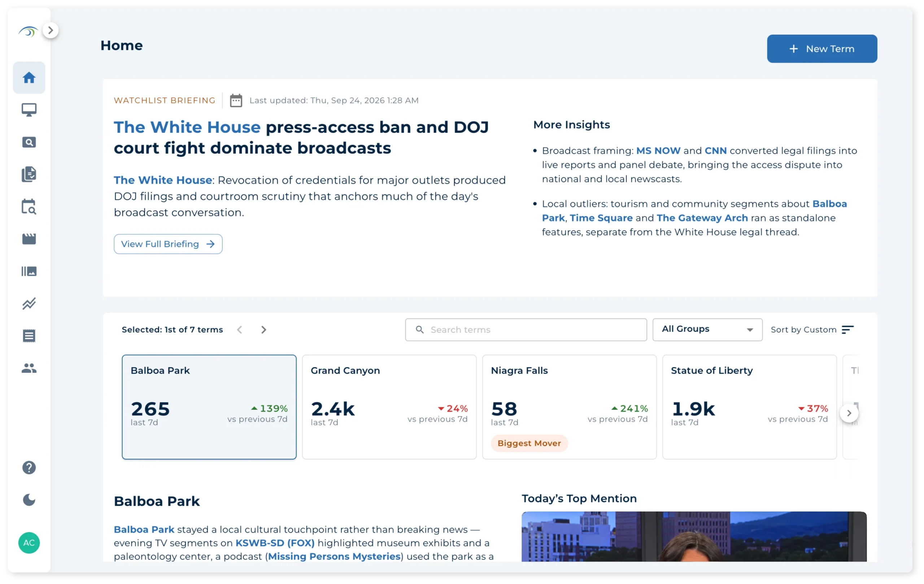The height and width of the screenshot is (584, 924).
Task: Open the image library sidebar icon
Action: coord(29,271)
